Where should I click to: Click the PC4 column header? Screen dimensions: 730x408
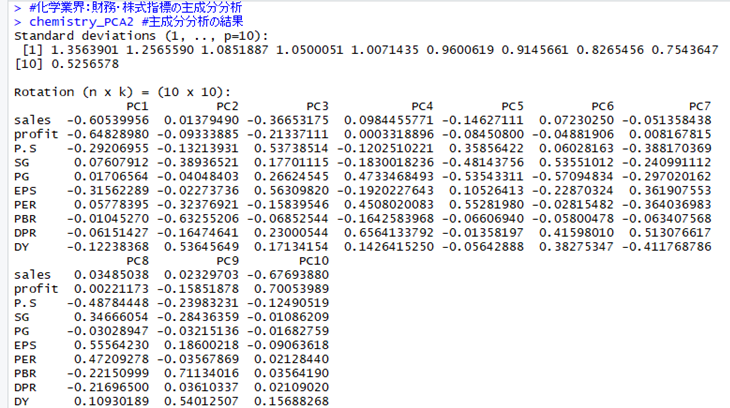pos(422,107)
